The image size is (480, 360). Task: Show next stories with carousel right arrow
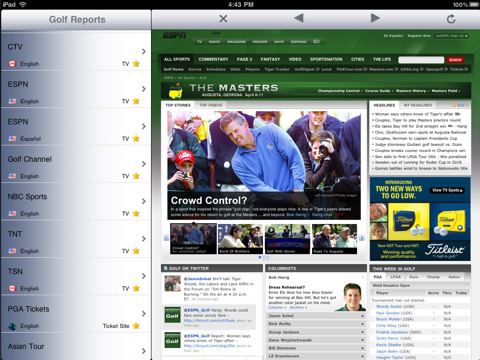[361, 238]
